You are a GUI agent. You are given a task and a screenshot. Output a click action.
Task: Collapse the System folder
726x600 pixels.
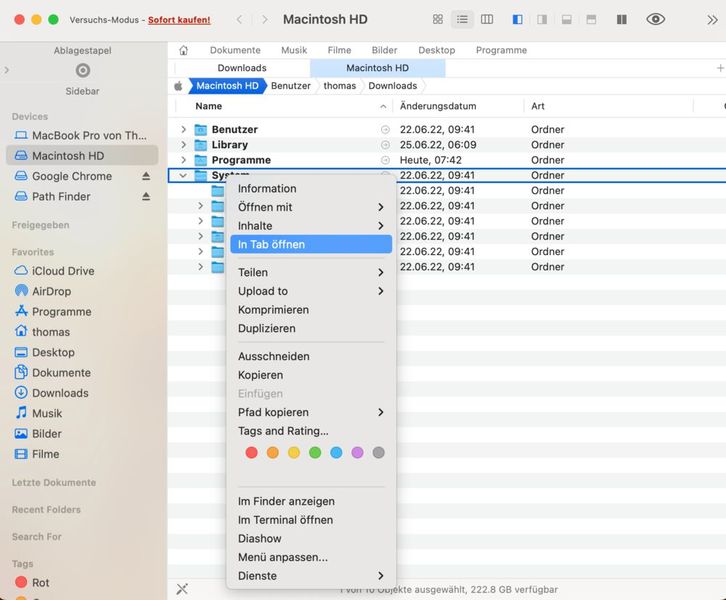pyautogui.click(x=183, y=175)
